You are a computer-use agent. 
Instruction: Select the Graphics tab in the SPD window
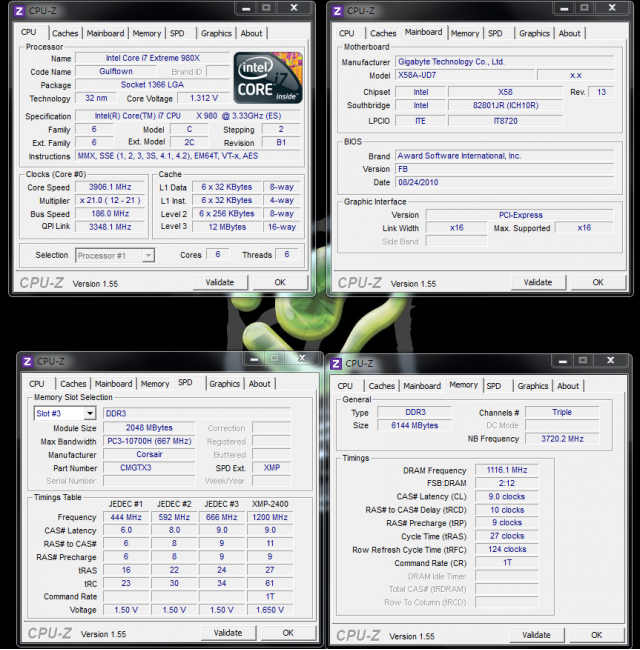[224, 384]
